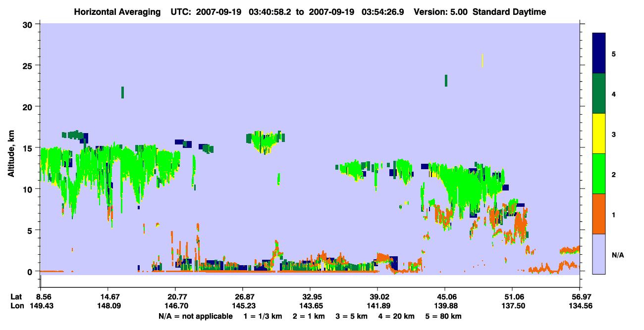Viewport: 644px width, 330px height.
Task: Click the legend text 'N/A = not applicable'
Action: [x=196, y=316]
